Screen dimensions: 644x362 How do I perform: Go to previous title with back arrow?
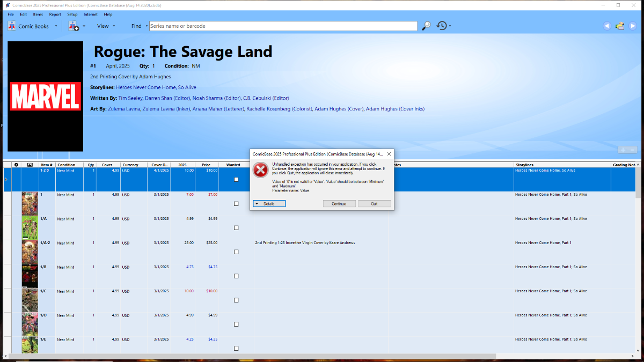[x=607, y=26]
